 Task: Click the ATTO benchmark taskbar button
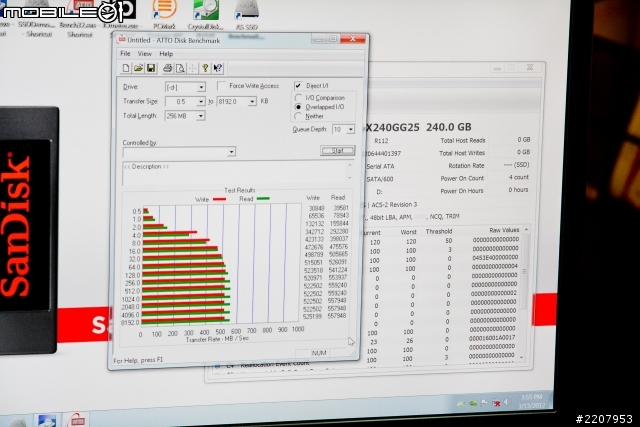point(77,420)
